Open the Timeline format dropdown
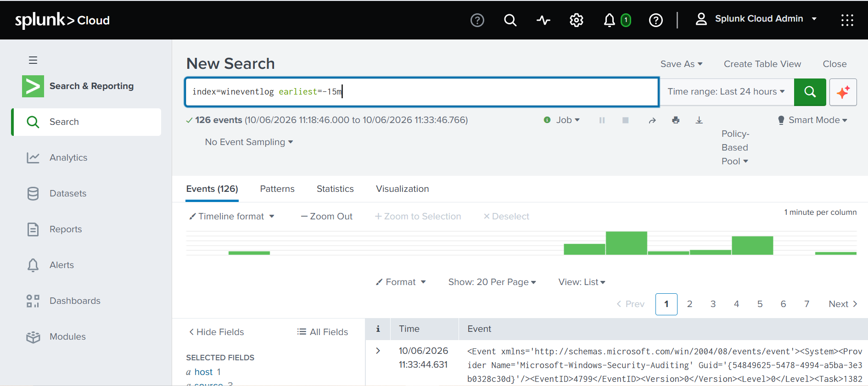 click(232, 216)
